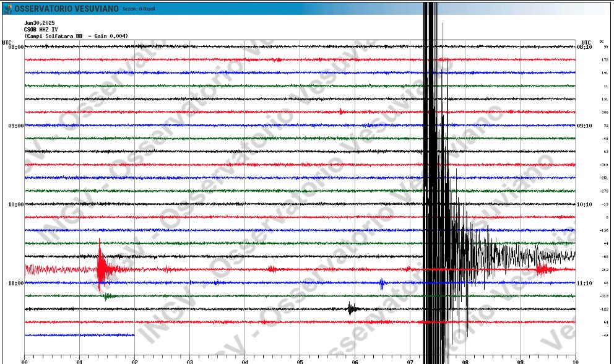Click the "05" minute axis label
614x364 pixels.
pyautogui.click(x=300, y=362)
